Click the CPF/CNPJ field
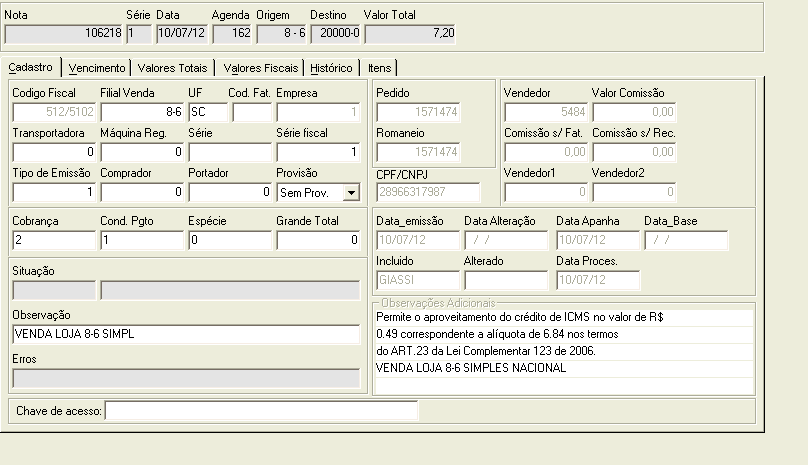 pos(428,192)
